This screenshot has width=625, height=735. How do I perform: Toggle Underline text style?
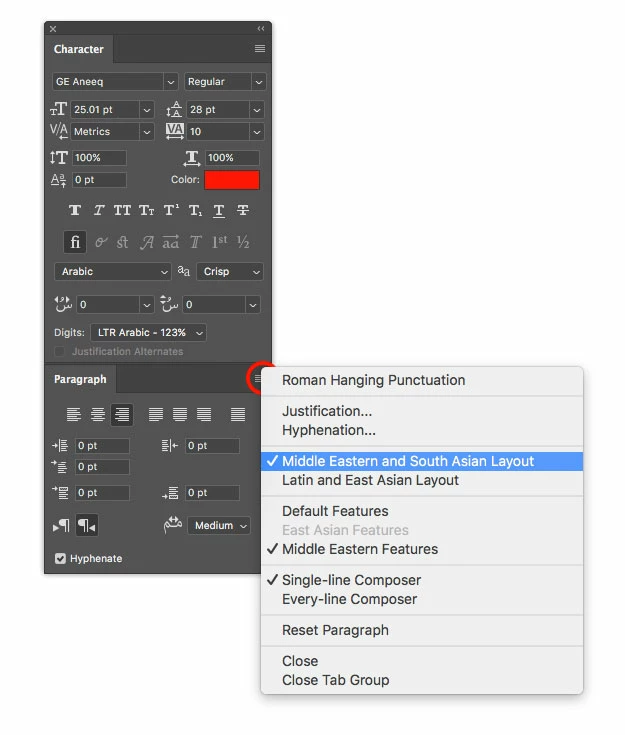[218, 210]
